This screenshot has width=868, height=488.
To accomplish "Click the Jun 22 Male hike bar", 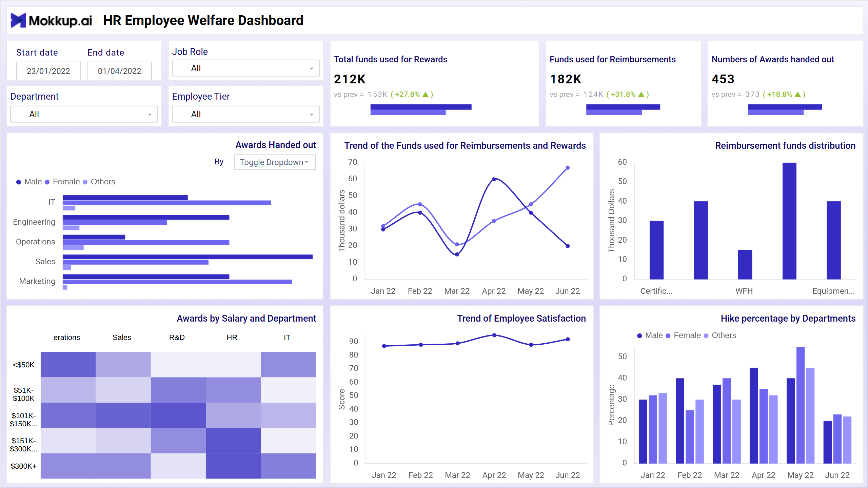I will click(x=828, y=442).
